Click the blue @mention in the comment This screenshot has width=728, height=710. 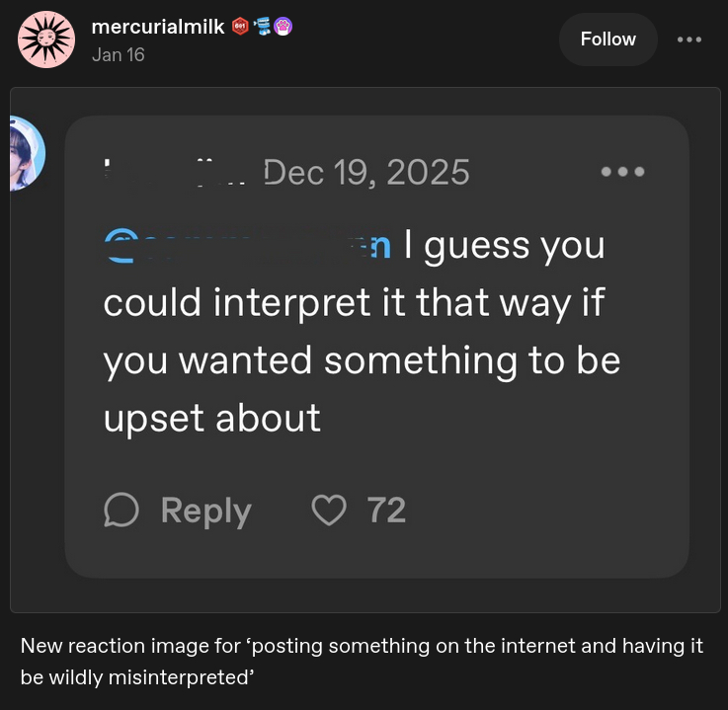click(x=249, y=244)
